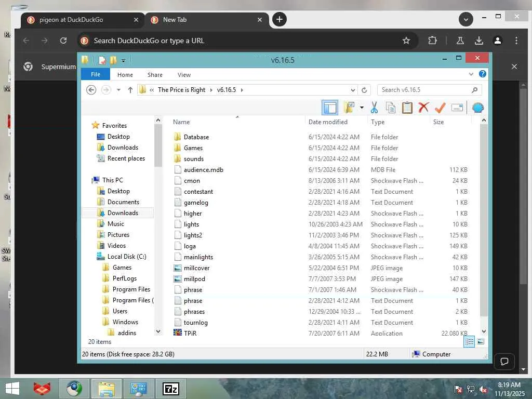Switch to 'pigeon at DuckDuckGo' browser tab

[x=83, y=20]
